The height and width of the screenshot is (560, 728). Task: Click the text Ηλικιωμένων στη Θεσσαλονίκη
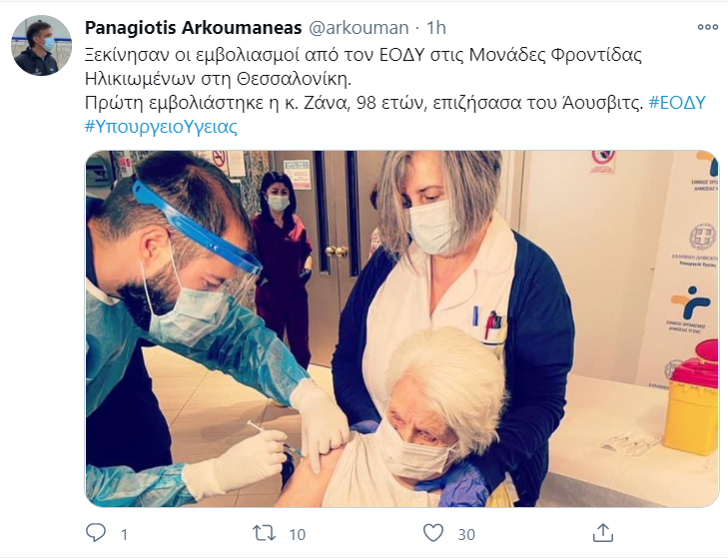click(x=219, y=79)
